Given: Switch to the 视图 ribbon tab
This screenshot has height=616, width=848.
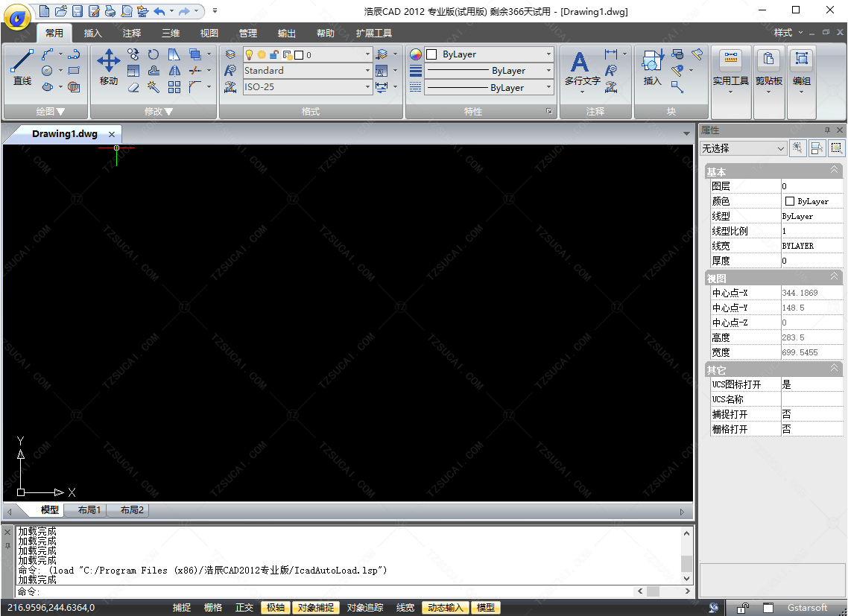Looking at the screenshot, I should pyautogui.click(x=209, y=33).
